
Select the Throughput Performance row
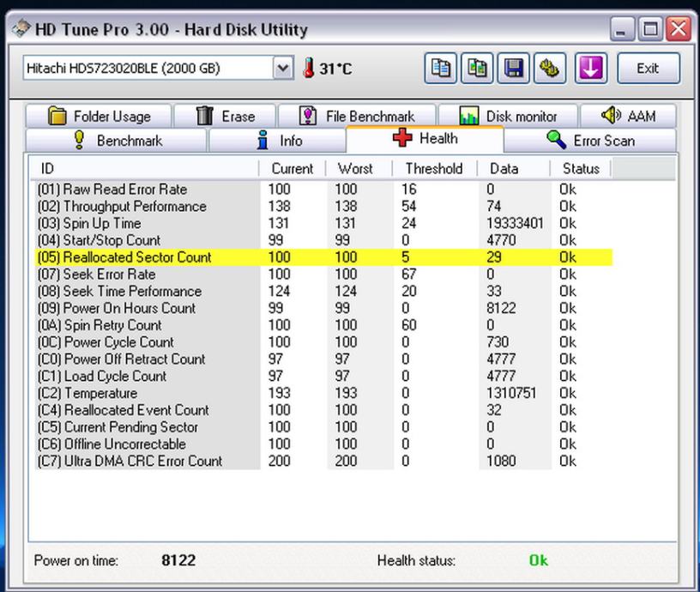coord(323,206)
